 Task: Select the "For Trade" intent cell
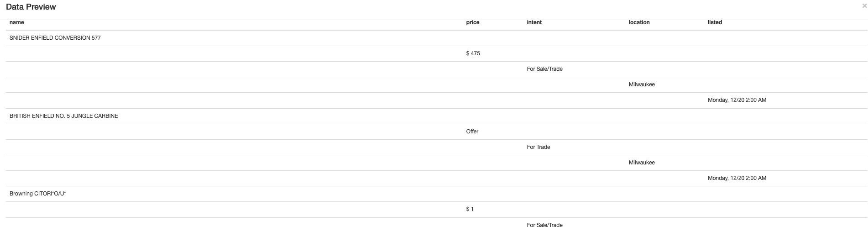point(538,147)
